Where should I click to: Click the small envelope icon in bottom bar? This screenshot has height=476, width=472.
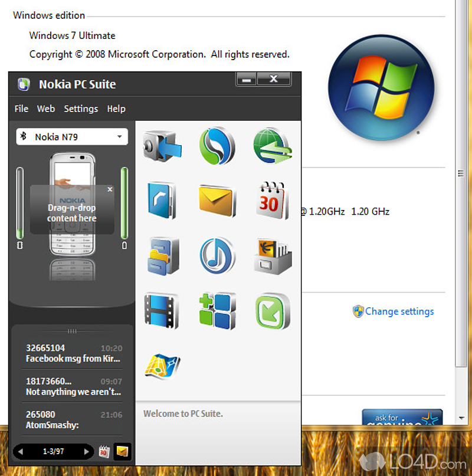pos(122,452)
